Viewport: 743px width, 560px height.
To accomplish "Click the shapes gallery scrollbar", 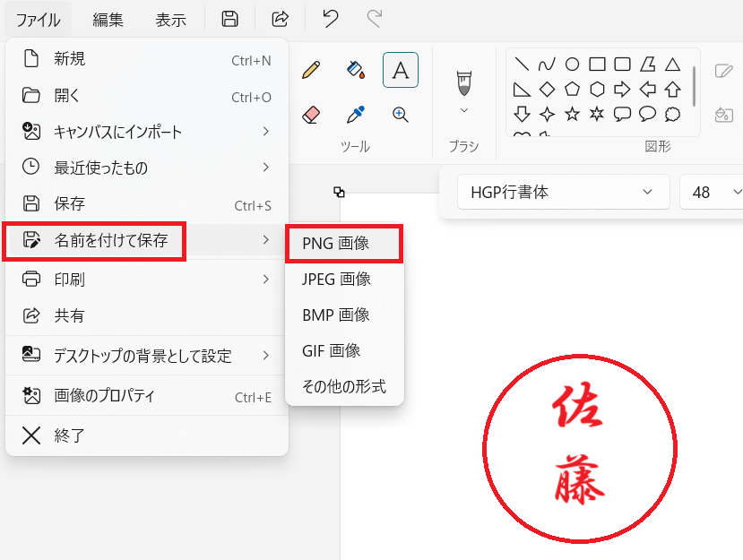I will click(x=695, y=86).
